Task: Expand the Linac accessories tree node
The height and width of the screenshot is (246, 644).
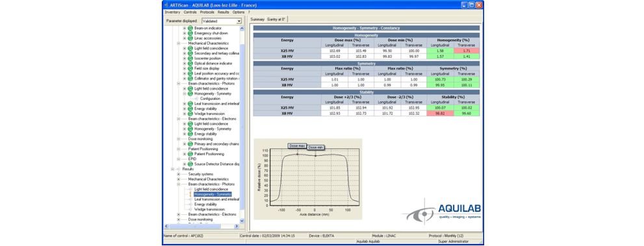Action: click(185, 38)
